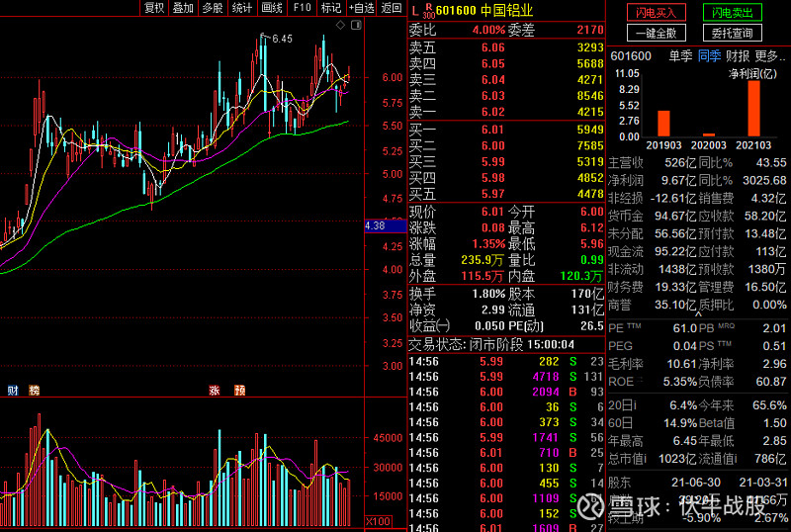Click the 买四 5.98 bid row
This screenshot has height=532, width=791.
click(x=506, y=178)
